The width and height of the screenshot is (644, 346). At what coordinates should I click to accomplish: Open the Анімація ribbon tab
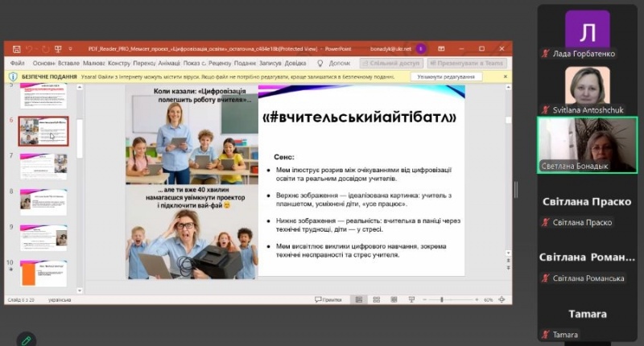point(169,64)
